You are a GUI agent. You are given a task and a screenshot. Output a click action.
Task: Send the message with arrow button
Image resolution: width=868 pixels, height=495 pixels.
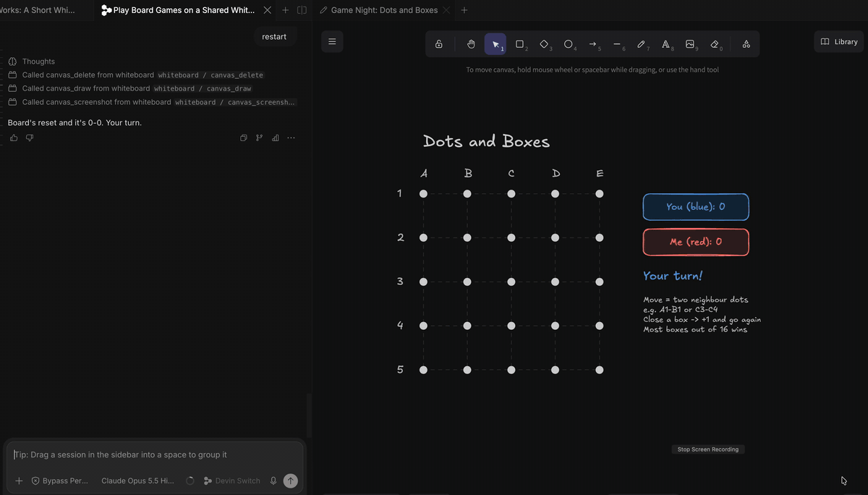point(290,481)
